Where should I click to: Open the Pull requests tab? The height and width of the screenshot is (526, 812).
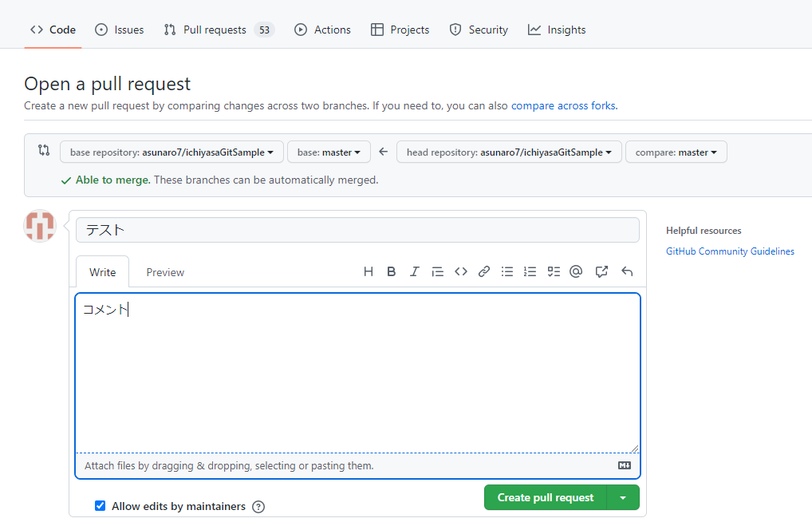[x=219, y=30]
